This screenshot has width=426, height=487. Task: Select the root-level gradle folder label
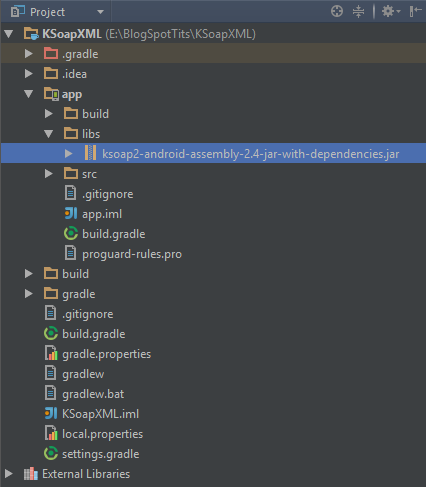[79, 294]
